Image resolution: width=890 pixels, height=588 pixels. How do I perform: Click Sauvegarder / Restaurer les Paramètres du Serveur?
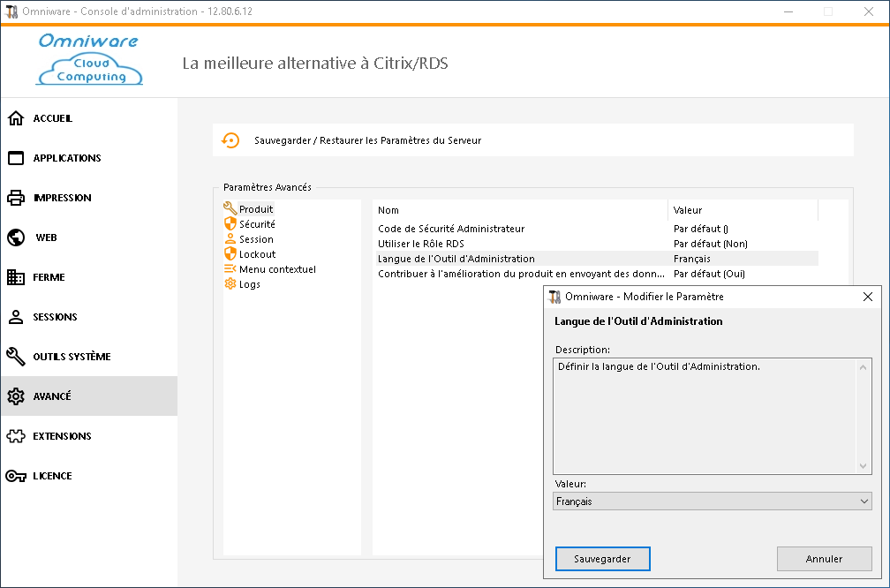coord(533,140)
